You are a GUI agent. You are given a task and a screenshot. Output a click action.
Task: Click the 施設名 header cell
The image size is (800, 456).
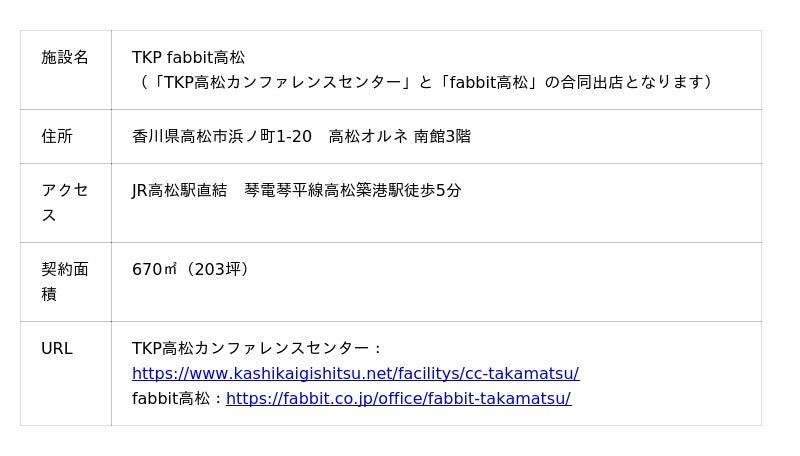(66, 70)
